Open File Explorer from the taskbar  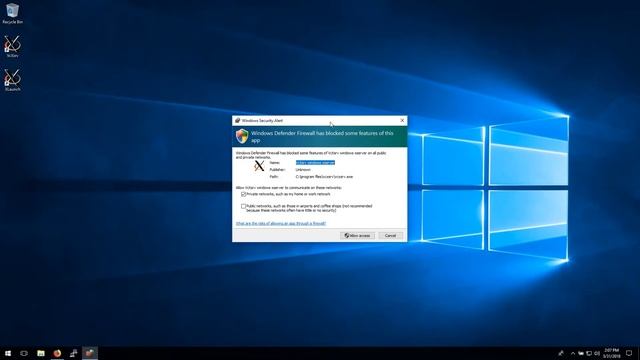click(x=41, y=353)
